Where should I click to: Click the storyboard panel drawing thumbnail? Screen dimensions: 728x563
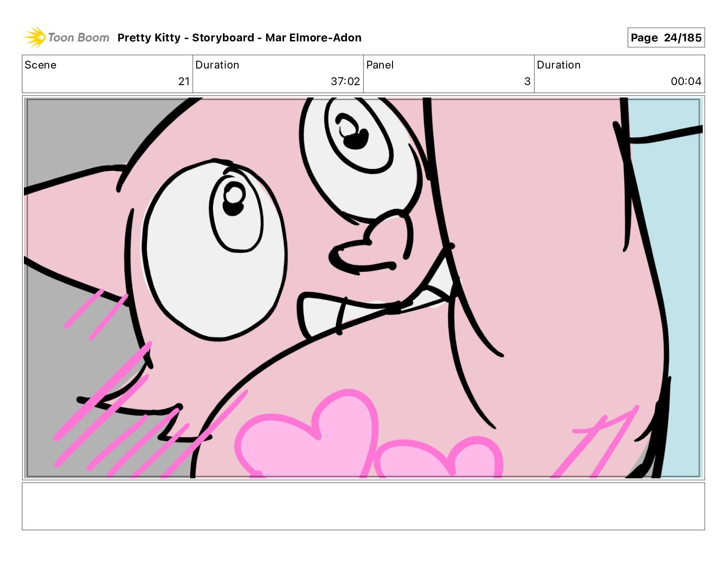364,288
